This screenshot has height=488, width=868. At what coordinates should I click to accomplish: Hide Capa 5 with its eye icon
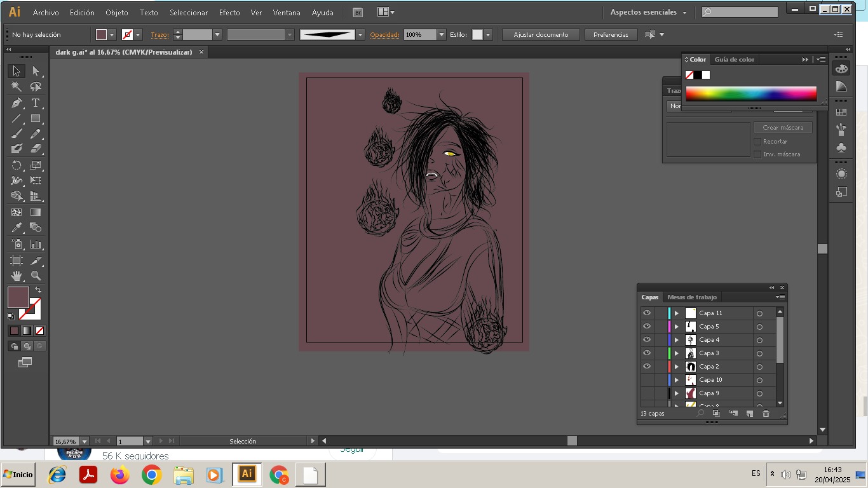pyautogui.click(x=647, y=326)
